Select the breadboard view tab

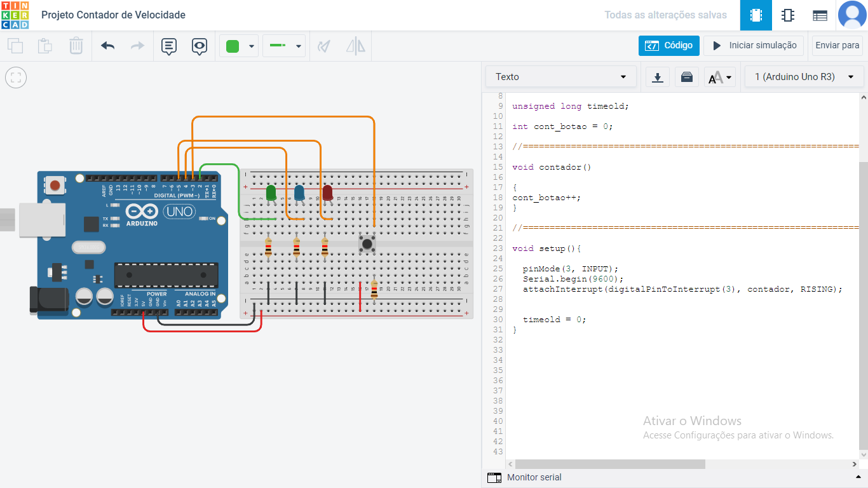(x=754, y=15)
